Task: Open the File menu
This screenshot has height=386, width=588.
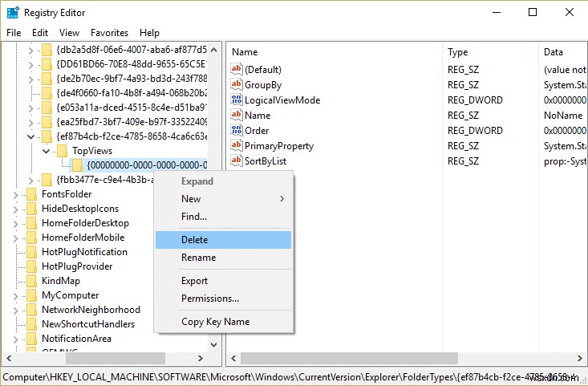Action: pos(14,33)
